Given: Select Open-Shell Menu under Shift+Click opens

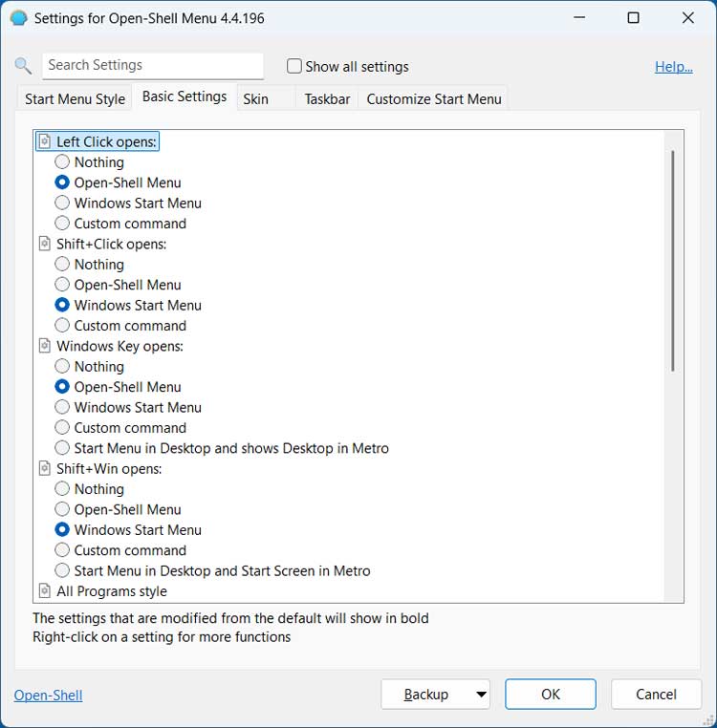Looking at the screenshot, I should tap(62, 284).
